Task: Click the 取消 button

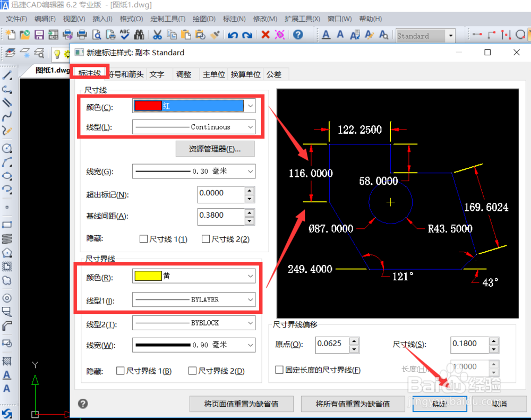Action: tap(499, 404)
